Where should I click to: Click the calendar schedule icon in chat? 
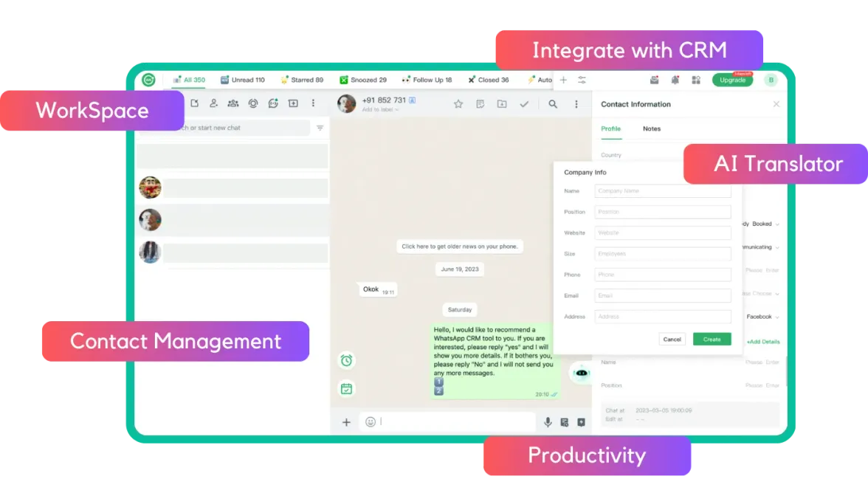346,388
